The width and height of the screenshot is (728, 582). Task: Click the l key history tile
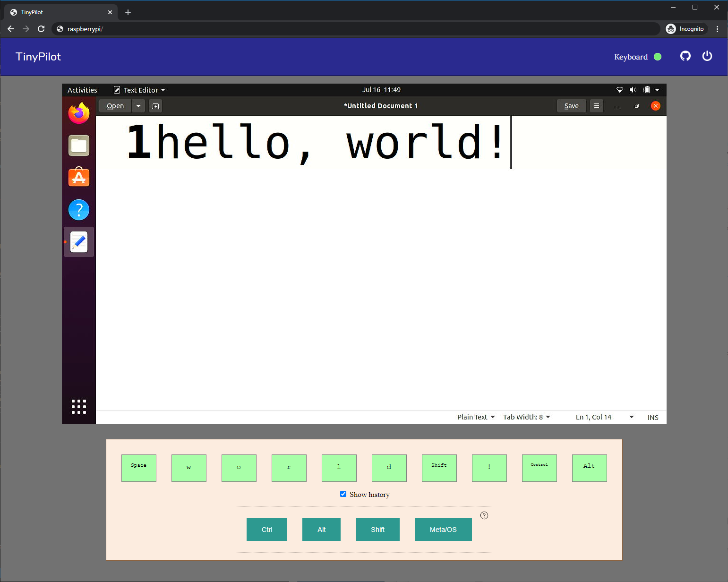click(339, 468)
